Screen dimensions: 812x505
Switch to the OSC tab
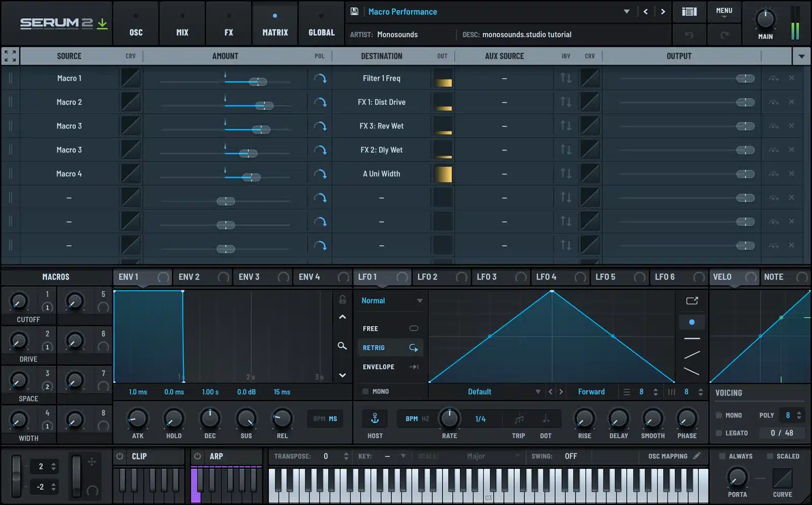click(x=136, y=23)
